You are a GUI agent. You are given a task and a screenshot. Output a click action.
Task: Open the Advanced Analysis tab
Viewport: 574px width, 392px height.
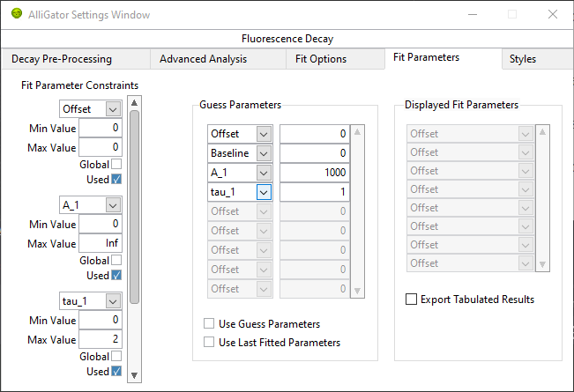tap(218, 59)
